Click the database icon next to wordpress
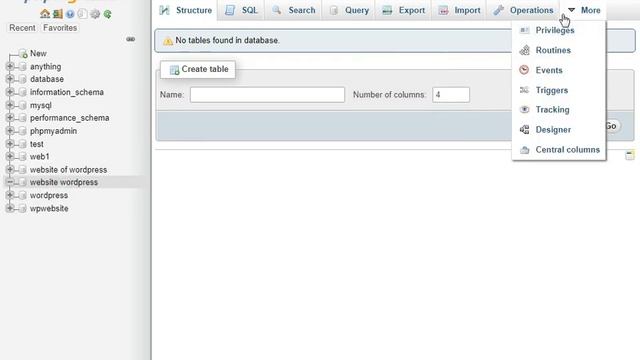Image resolution: width=640 pixels, height=360 pixels. (x=23, y=196)
